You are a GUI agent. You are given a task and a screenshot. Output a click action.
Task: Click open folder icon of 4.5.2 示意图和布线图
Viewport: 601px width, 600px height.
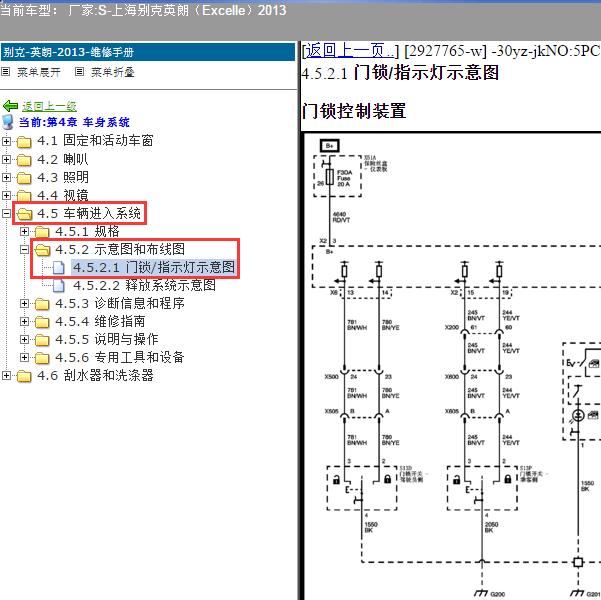43,250
